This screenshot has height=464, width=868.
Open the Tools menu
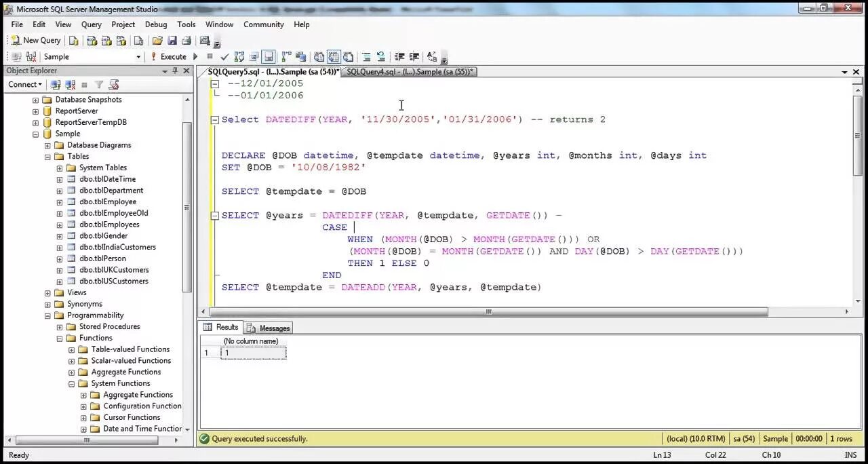186,24
